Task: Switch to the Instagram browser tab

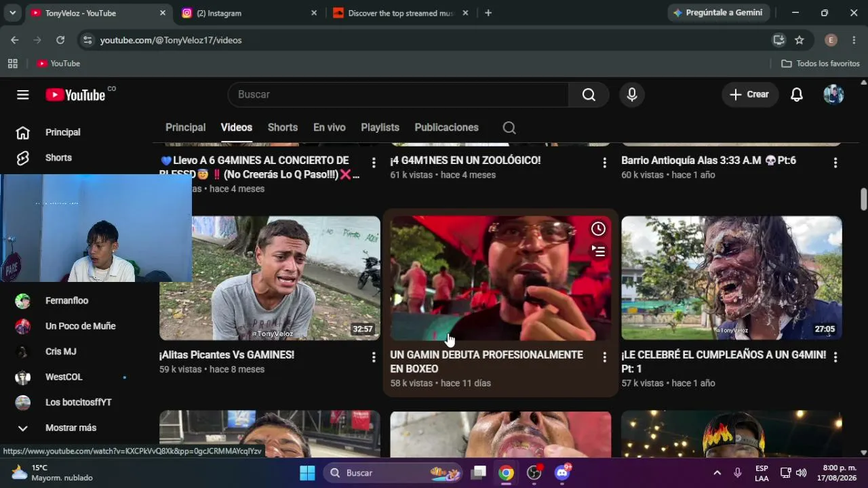Action: 249,13
